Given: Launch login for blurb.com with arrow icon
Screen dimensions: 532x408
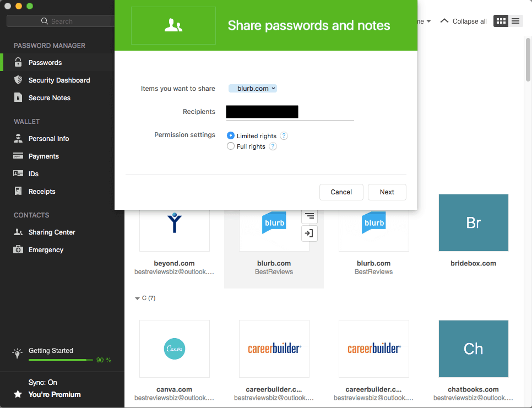Looking at the screenshot, I should [x=310, y=233].
